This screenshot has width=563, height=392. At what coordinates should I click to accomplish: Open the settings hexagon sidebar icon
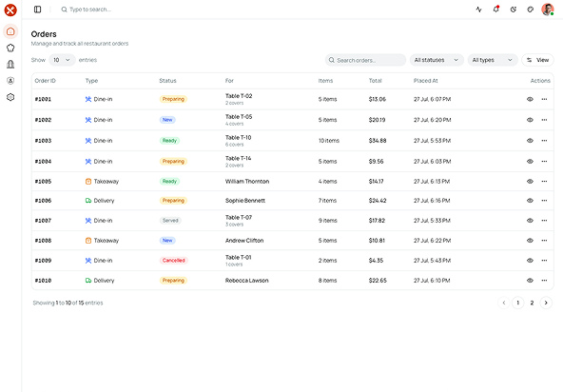click(10, 97)
